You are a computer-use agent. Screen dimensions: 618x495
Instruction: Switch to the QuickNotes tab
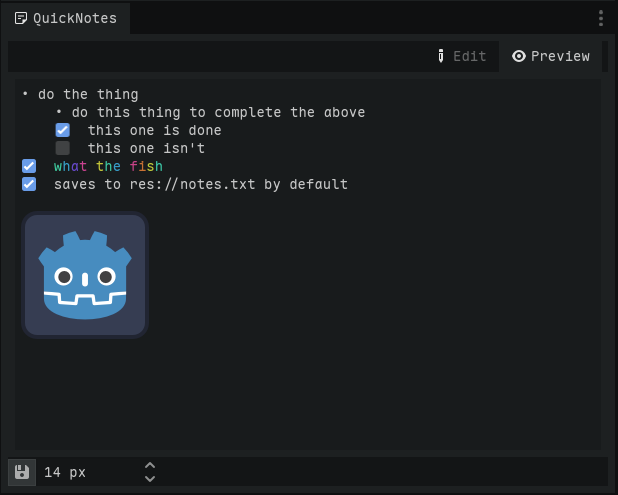click(66, 18)
